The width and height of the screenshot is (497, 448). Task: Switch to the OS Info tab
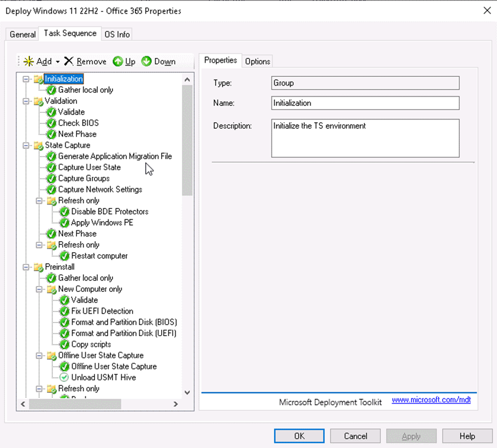[x=117, y=34]
